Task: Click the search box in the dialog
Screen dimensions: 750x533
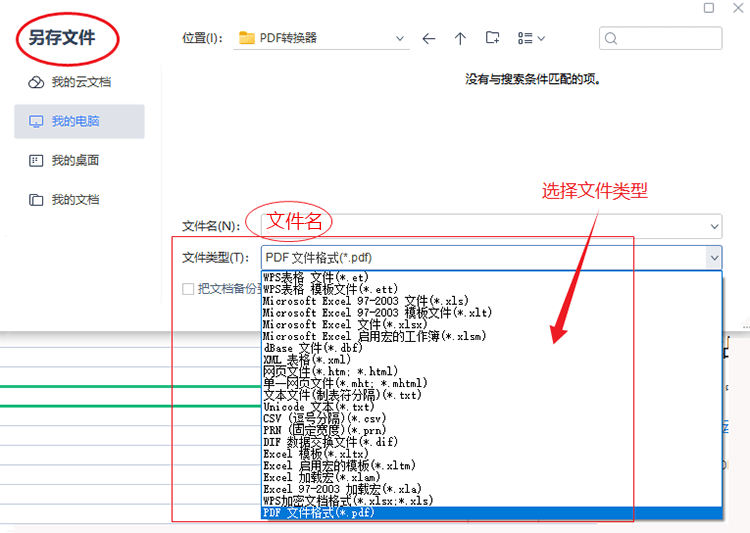Action: (x=661, y=38)
